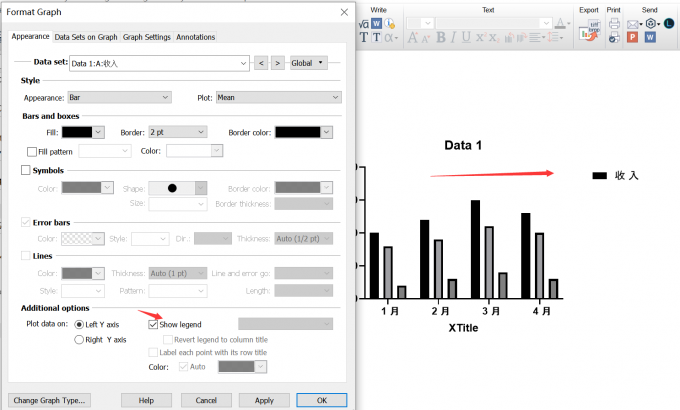Send graph to Word in Send group
The image size is (680, 410).
650,37
